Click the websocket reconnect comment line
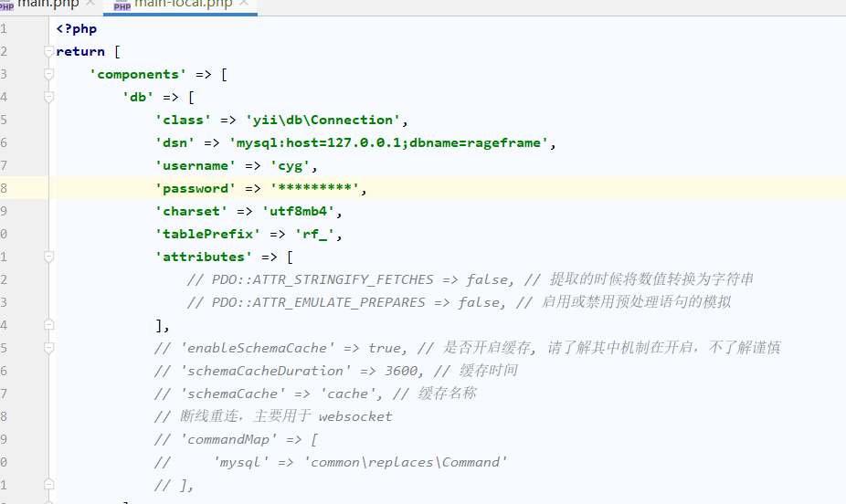This screenshot has height=504, width=846. pyautogui.click(x=273, y=416)
